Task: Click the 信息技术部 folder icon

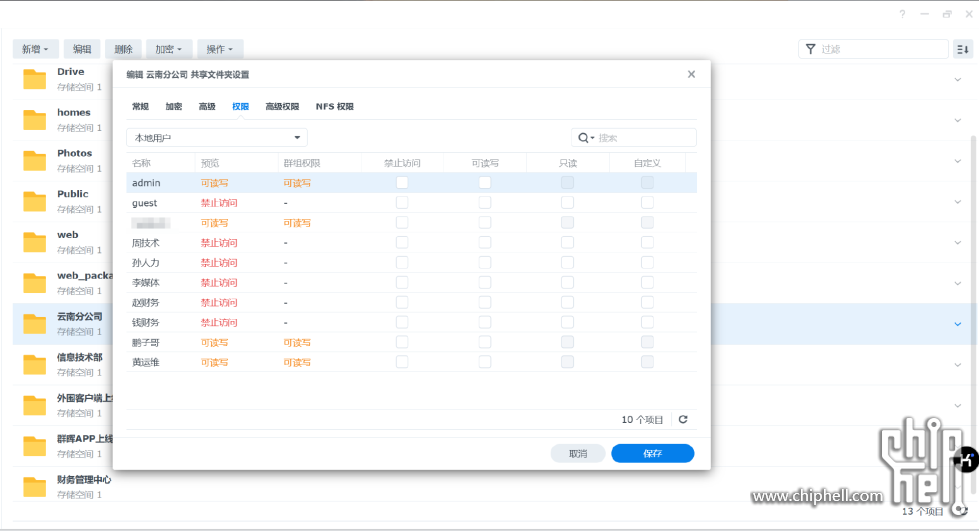Action: coord(34,365)
